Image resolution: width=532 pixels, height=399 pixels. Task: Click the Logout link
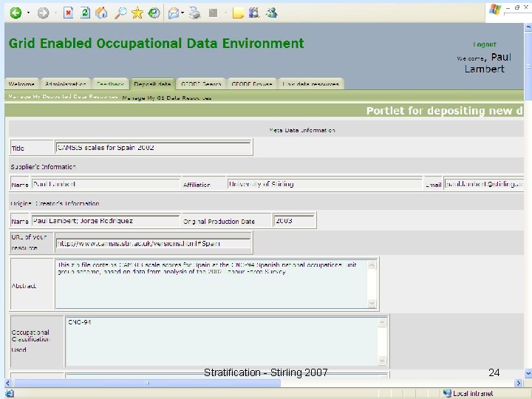click(x=485, y=44)
